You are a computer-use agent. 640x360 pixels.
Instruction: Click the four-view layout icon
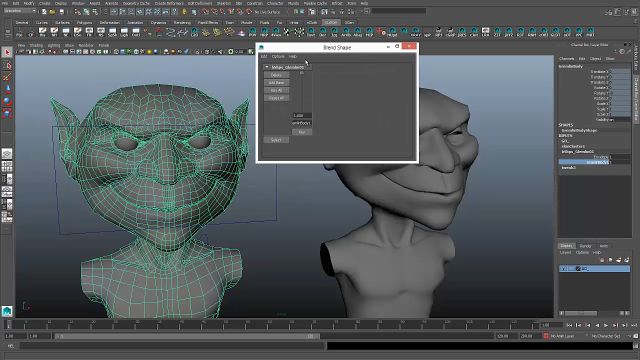point(7,166)
